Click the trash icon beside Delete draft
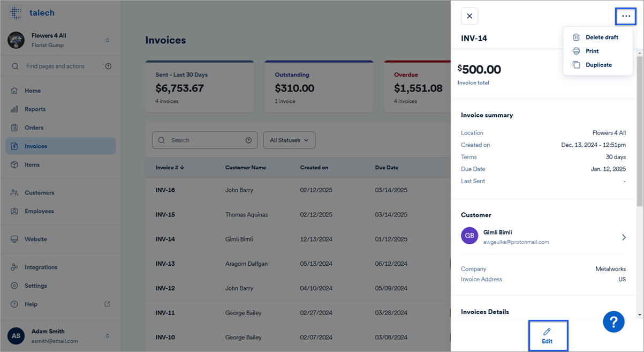644x352 pixels. (576, 38)
